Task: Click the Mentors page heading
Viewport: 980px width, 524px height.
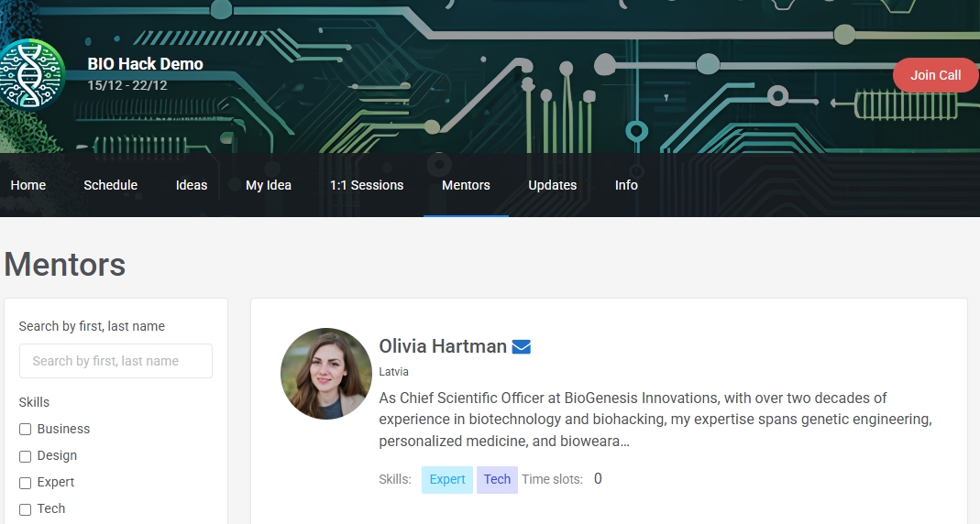Action: [65, 264]
